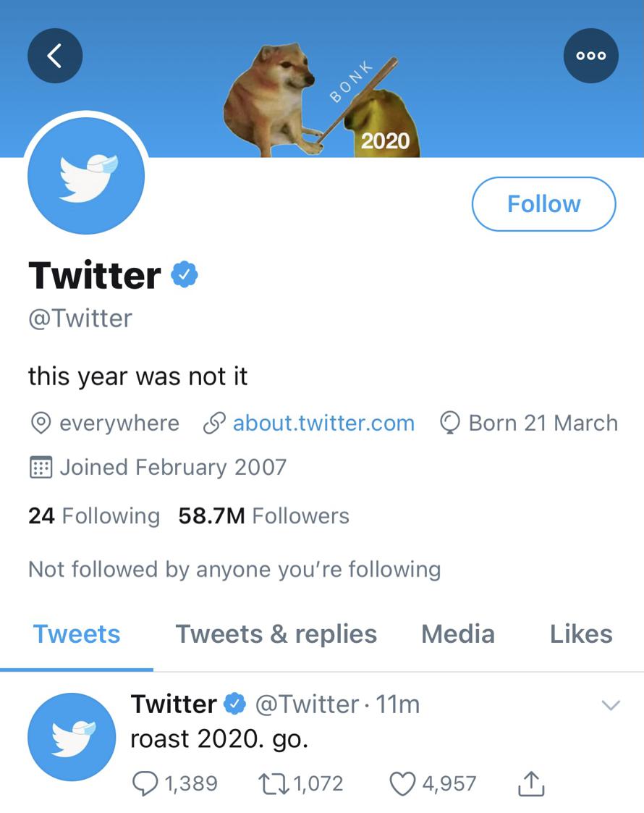644x813 pixels.
Task: Open the three-dots more options menu
Action: 590,56
